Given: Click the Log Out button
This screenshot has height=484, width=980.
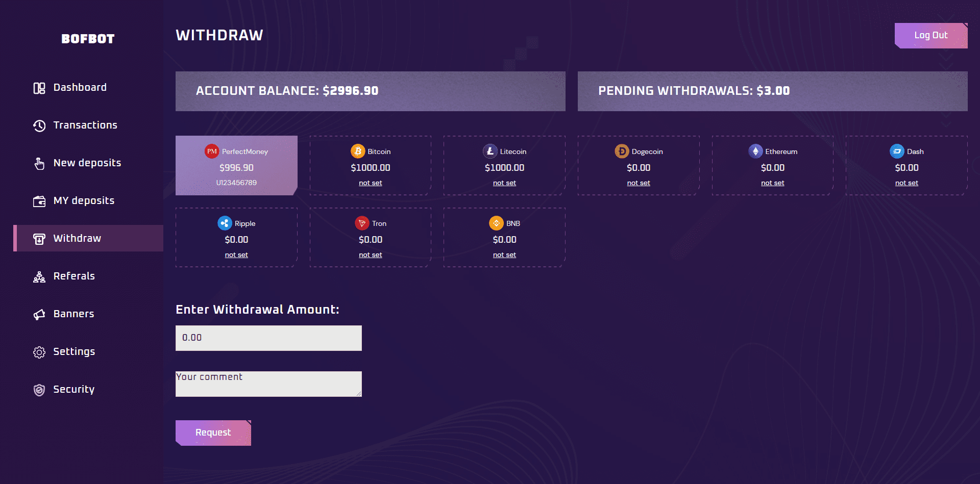Looking at the screenshot, I should click(931, 36).
